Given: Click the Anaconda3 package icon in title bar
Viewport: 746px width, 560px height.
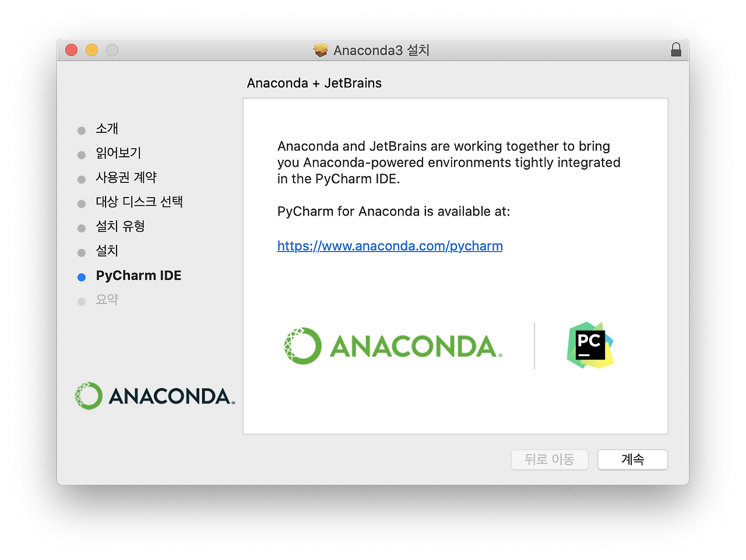Looking at the screenshot, I should point(321,50).
